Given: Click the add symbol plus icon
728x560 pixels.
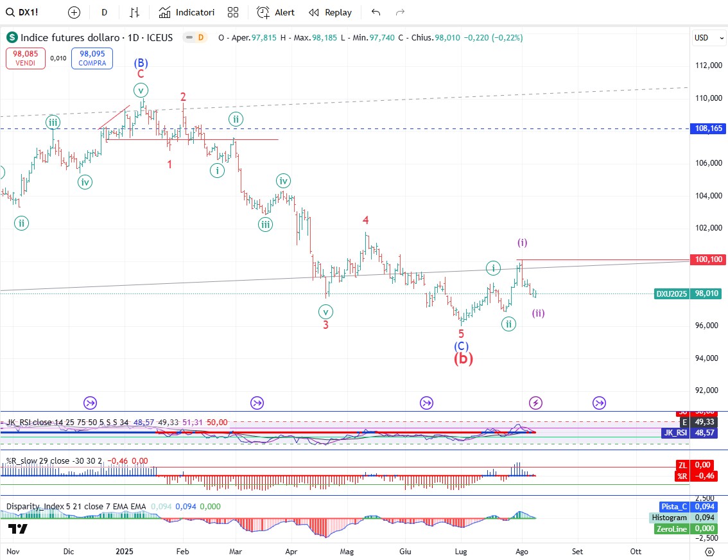Looking at the screenshot, I should pos(74,13).
